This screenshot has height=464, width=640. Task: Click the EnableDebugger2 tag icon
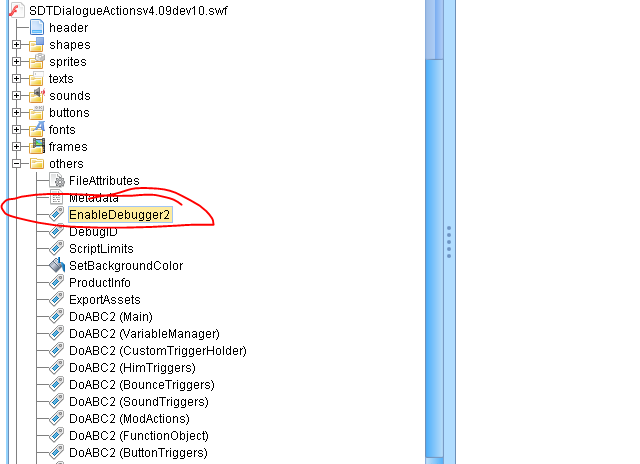[57, 214]
